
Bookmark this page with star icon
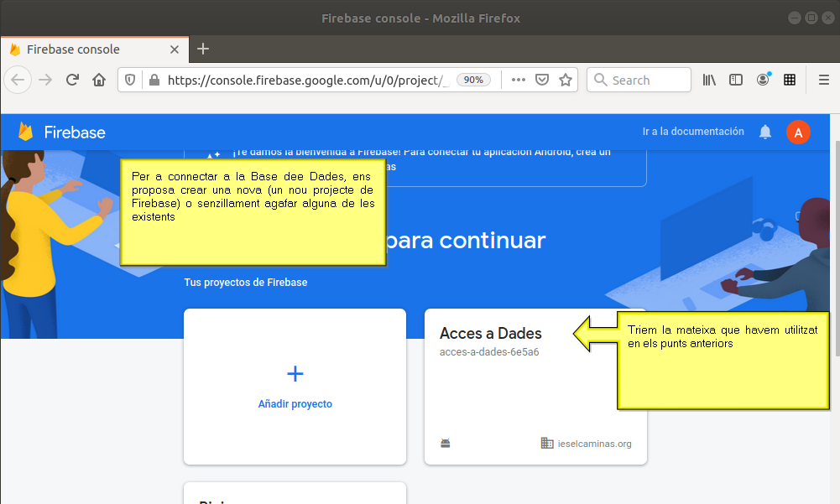pyautogui.click(x=566, y=80)
